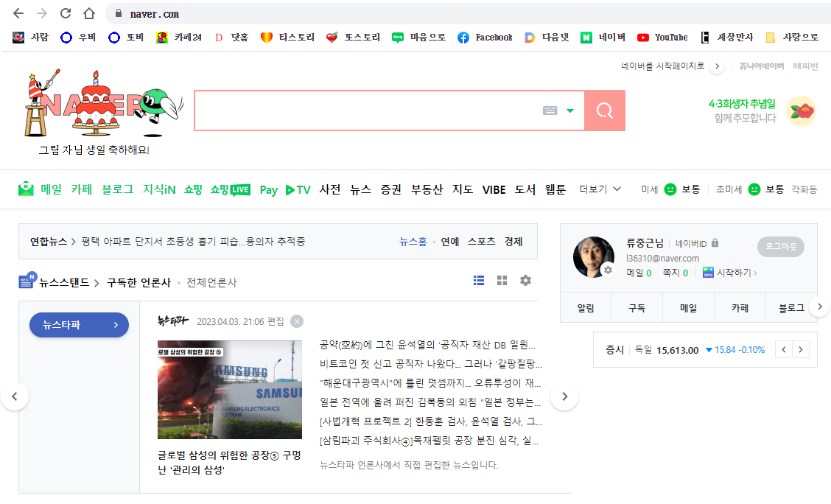
Task: Open the Facebook bookmark
Action: [485, 37]
